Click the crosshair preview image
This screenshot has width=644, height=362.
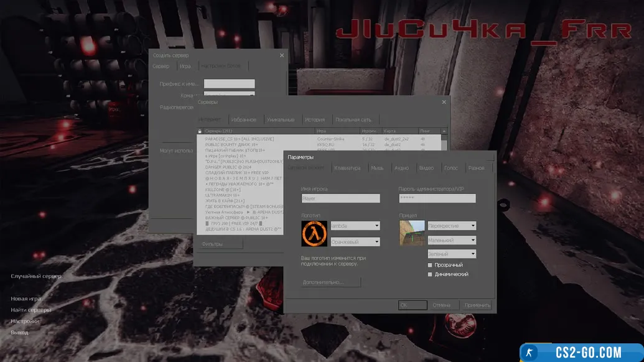[x=412, y=233]
